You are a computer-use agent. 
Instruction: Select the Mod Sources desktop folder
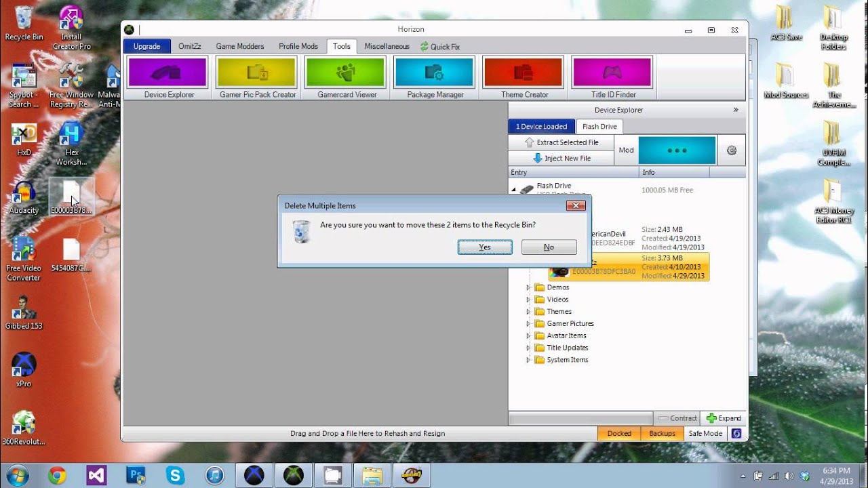pos(785,81)
